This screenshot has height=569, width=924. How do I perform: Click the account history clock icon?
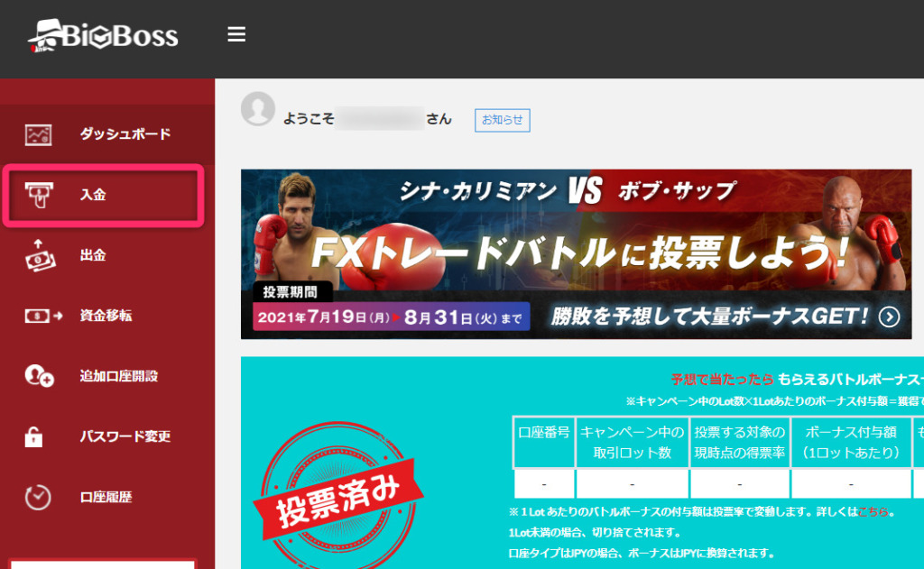pyautogui.click(x=38, y=497)
